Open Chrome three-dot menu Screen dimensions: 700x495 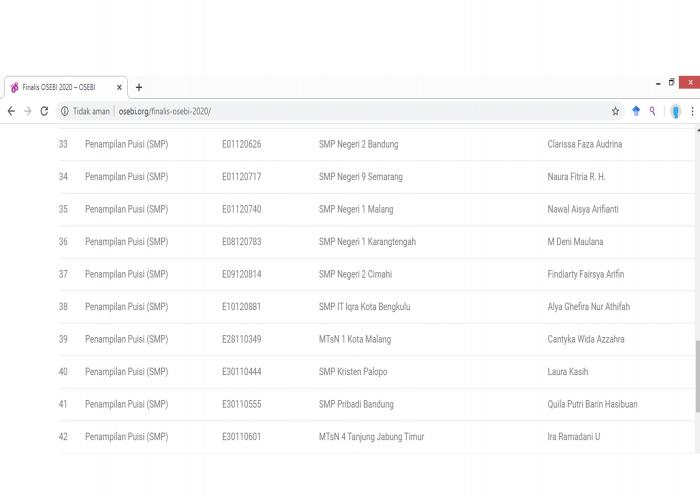[x=692, y=111]
